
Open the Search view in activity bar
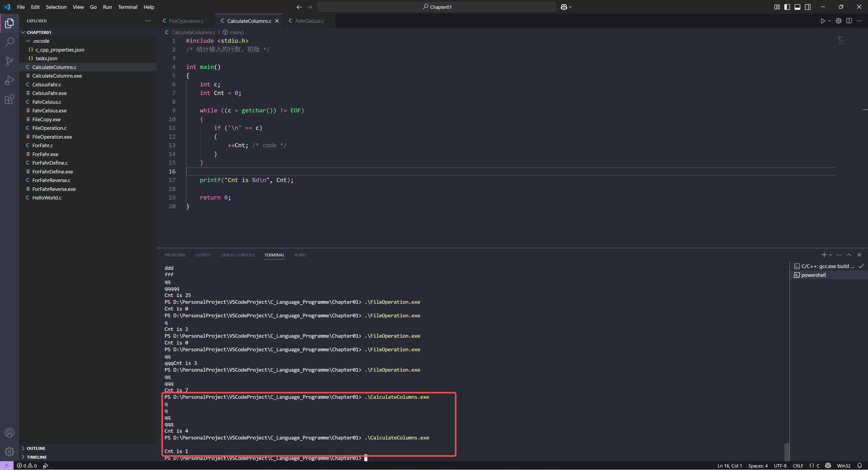coord(9,42)
